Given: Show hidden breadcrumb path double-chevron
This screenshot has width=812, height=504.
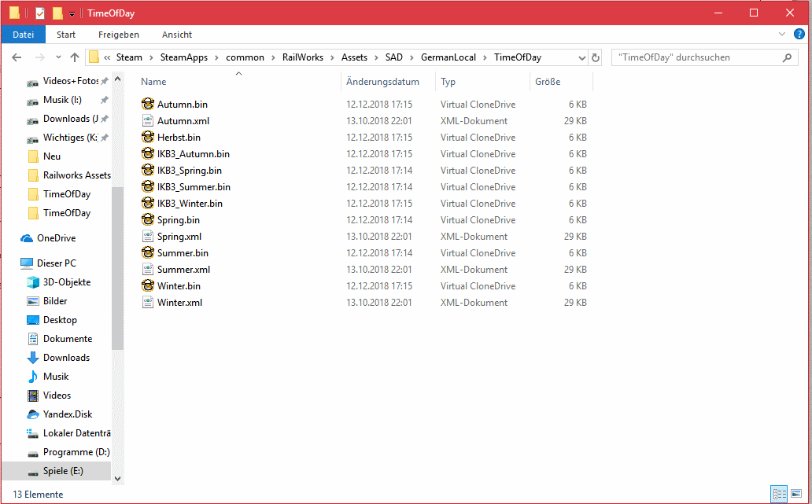Looking at the screenshot, I should coord(107,57).
